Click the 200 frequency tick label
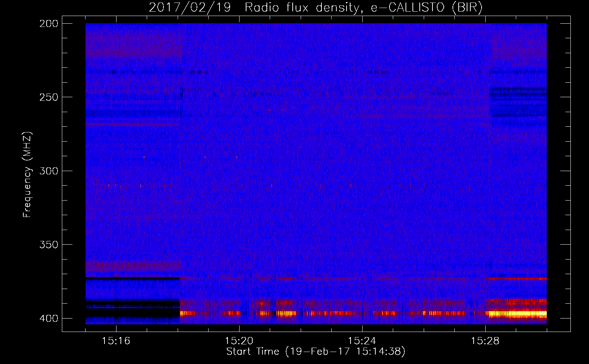The width and height of the screenshot is (589, 364). [x=49, y=24]
